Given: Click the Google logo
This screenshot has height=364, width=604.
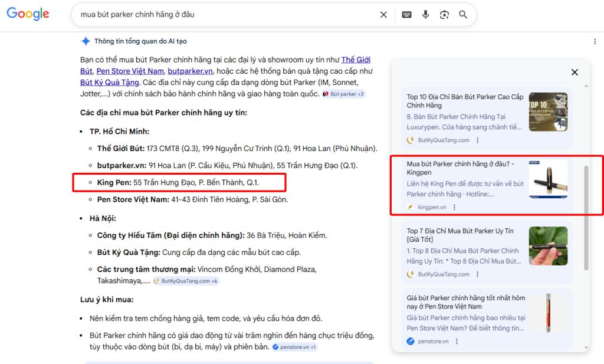Looking at the screenshot, I should point(28,14).
